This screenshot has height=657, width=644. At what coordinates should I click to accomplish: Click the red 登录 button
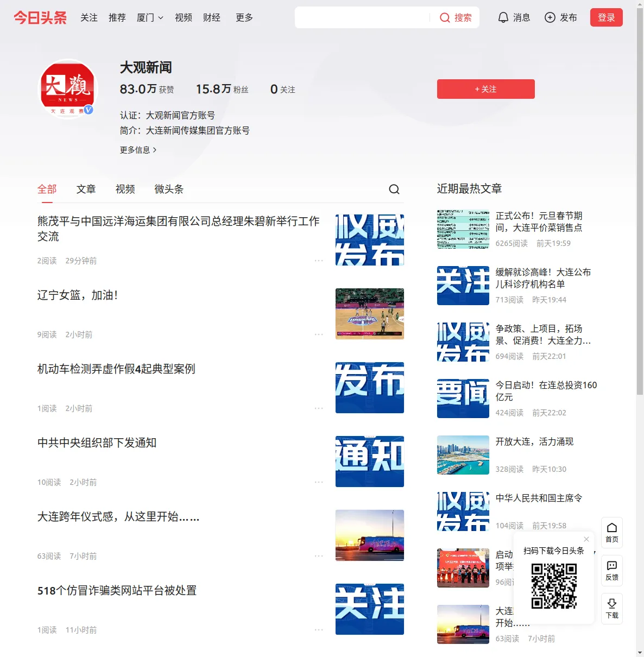(x=607, y=17)
